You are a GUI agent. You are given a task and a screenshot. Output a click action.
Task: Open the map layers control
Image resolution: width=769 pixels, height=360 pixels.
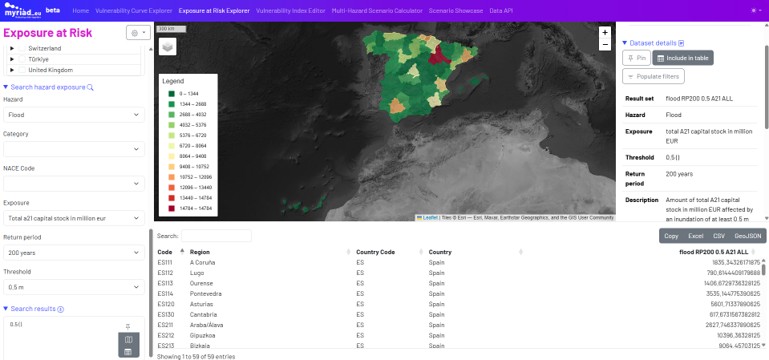click(x=168, y=47)
